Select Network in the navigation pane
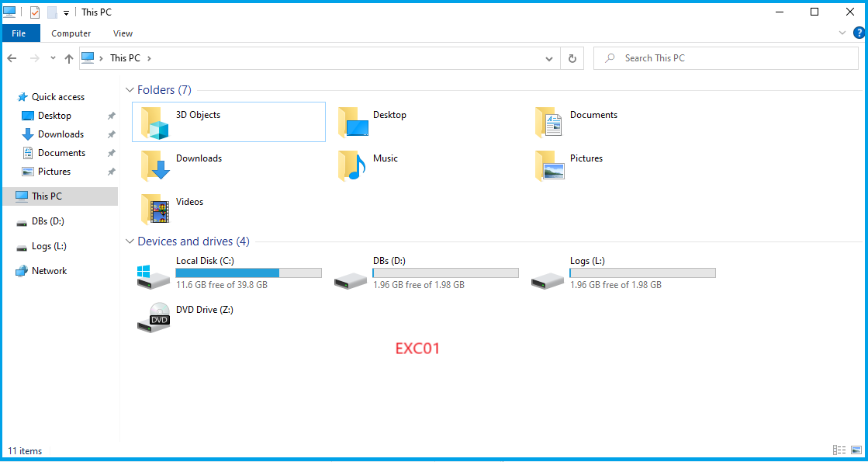 [49, 271]
